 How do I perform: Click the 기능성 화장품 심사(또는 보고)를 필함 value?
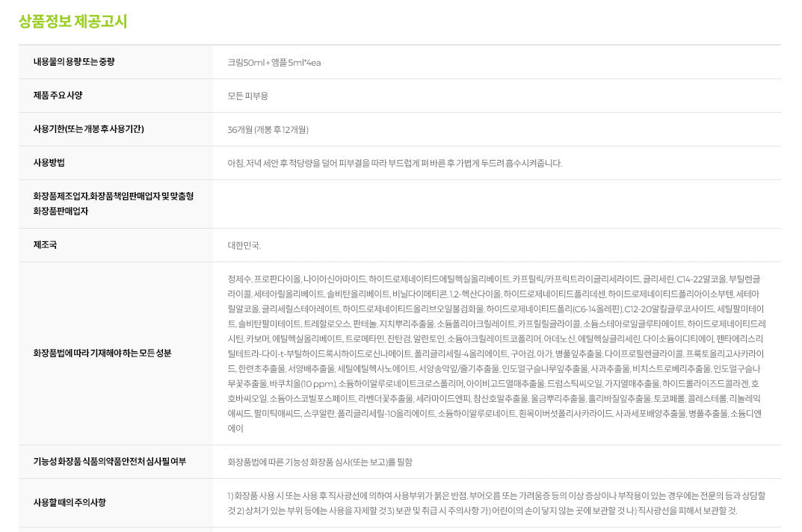point(319,462)
